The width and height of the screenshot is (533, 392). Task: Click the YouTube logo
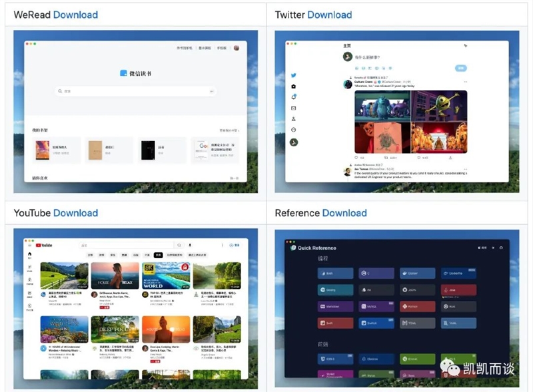pos(44,245)
